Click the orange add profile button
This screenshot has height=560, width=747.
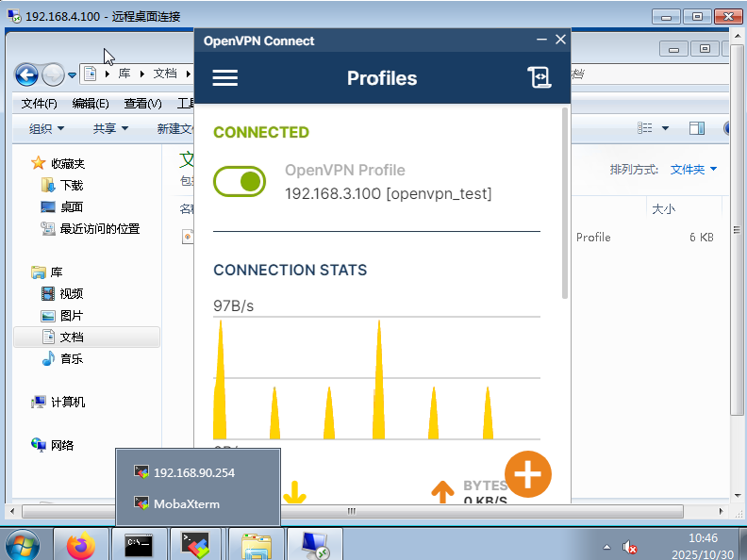pos(528,474)
